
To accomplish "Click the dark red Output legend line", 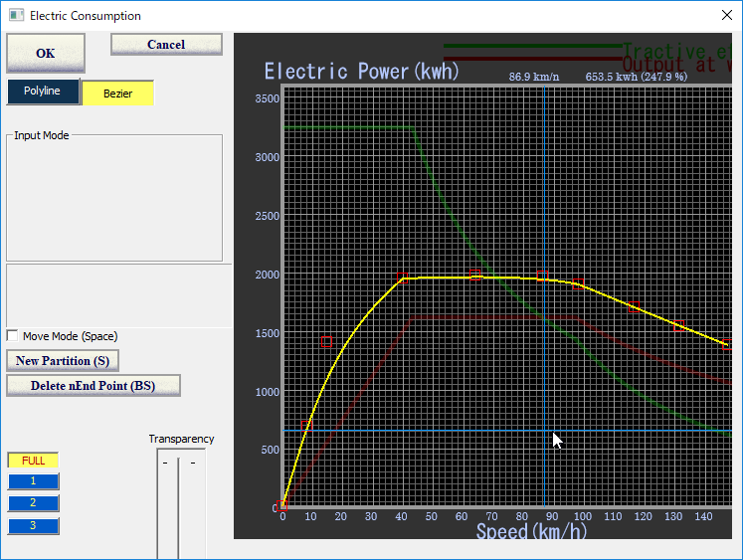I will click(x=532, y=59).
